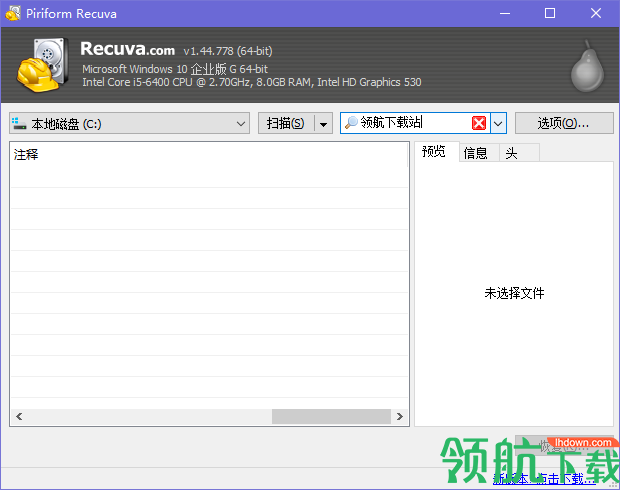Click the horizontal scrollbar thumb in the file list
620x490 pixels.
331,416
